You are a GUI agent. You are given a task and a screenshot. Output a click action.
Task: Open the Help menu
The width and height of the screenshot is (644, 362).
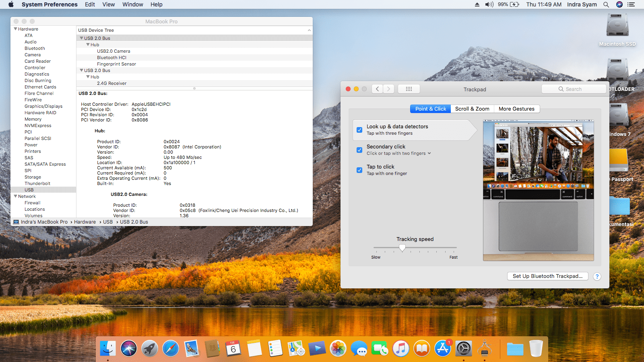coord(157,4)
